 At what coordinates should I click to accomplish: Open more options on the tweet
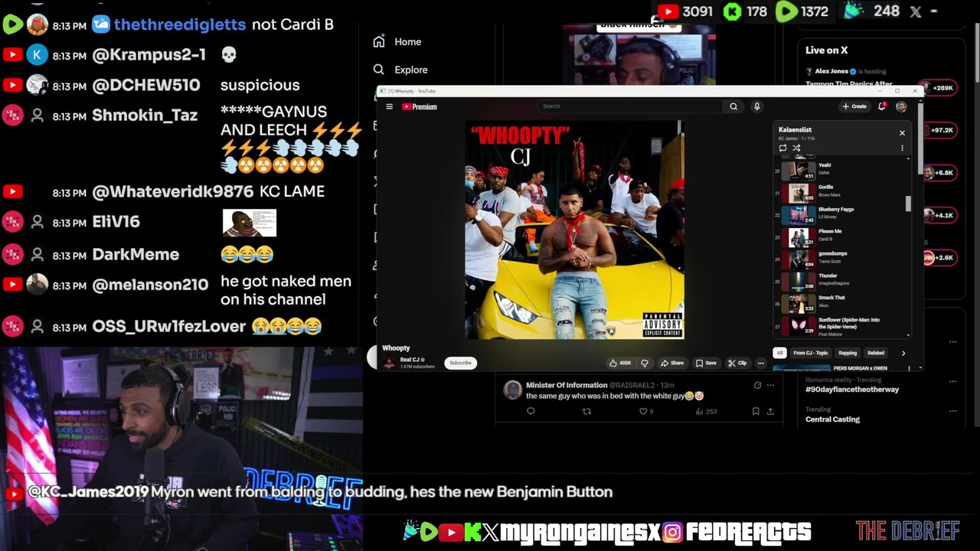pos(770,386)
